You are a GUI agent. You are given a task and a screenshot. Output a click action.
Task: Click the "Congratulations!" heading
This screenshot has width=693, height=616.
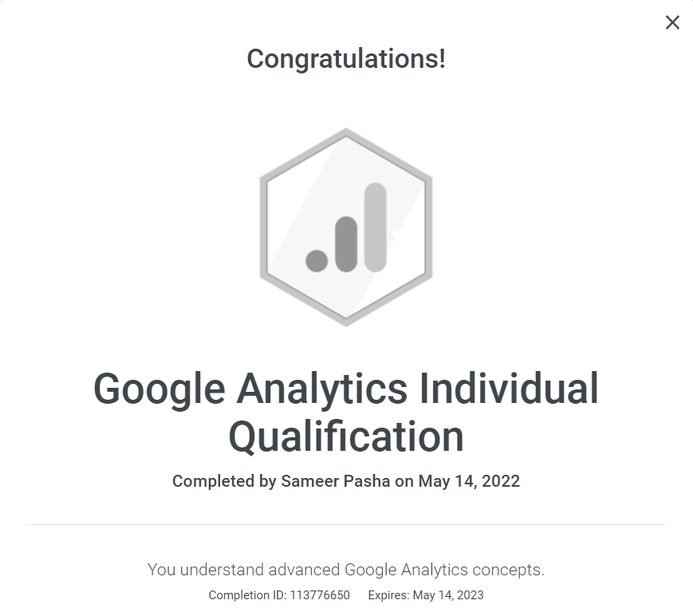pyautogui.click(x=346, y=59)
